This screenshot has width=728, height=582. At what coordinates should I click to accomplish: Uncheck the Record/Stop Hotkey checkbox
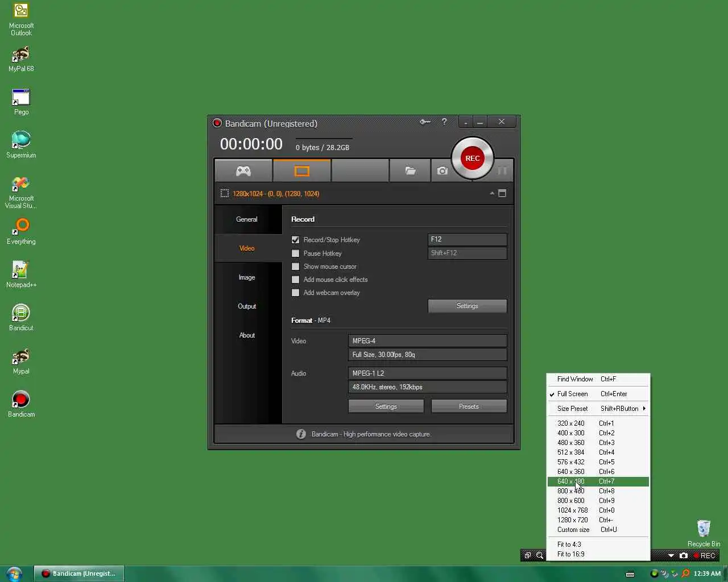pyautogui.click(x=295, y=240)
